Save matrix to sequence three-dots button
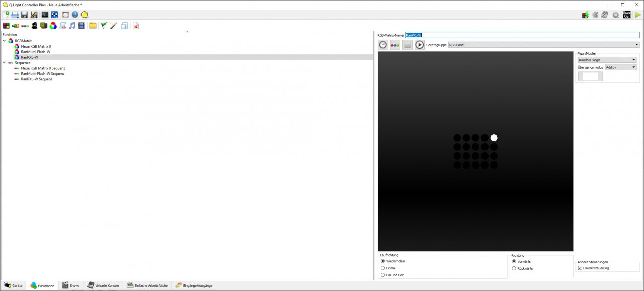Image resolution: width=644 pixels, height=291 pixels. pos(395,45)
